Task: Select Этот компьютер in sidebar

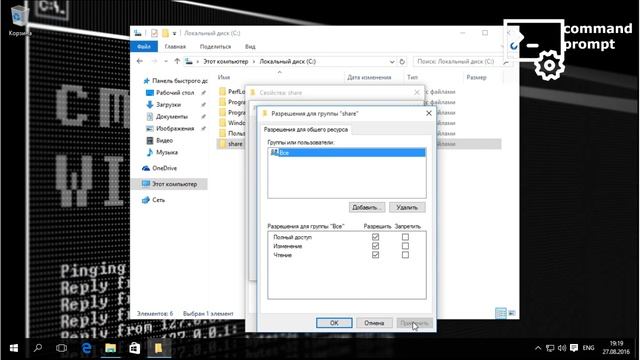Action: [x=174, y=184]
